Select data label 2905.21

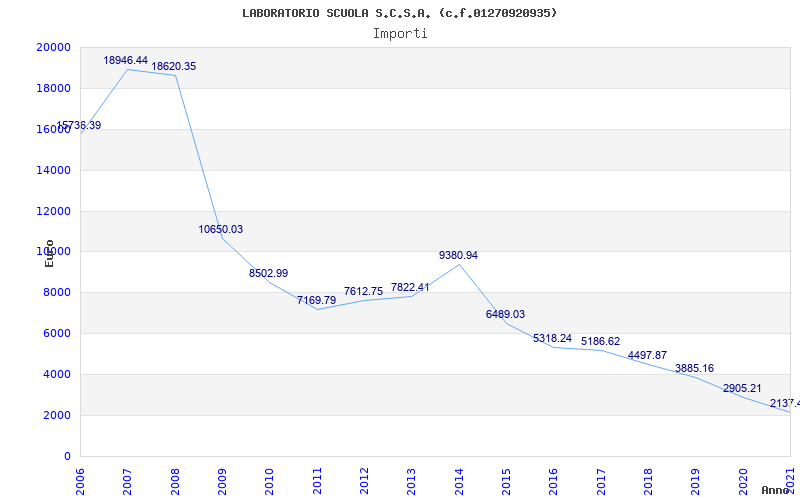pos(742,389)
